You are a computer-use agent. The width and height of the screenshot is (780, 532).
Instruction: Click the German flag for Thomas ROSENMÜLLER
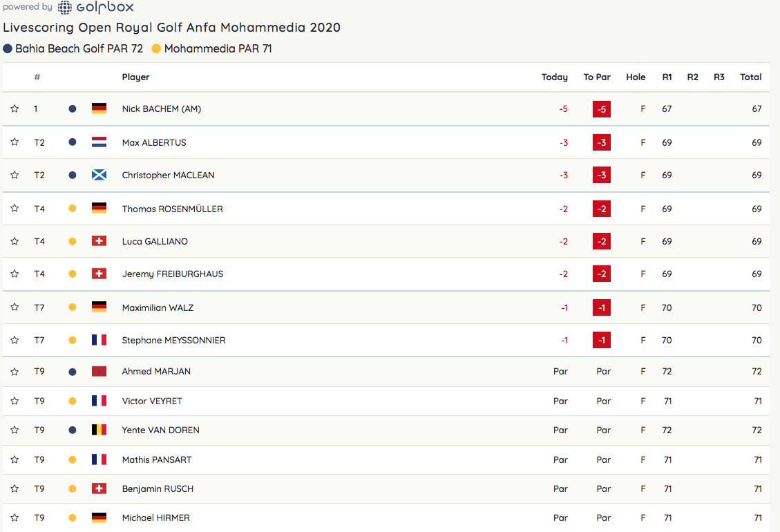(x=99, y=208)
